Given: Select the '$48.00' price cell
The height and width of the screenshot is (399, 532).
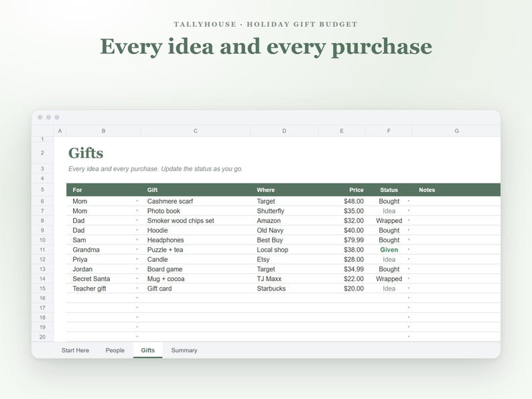Looking at the screenshot, I should point(342,201).
